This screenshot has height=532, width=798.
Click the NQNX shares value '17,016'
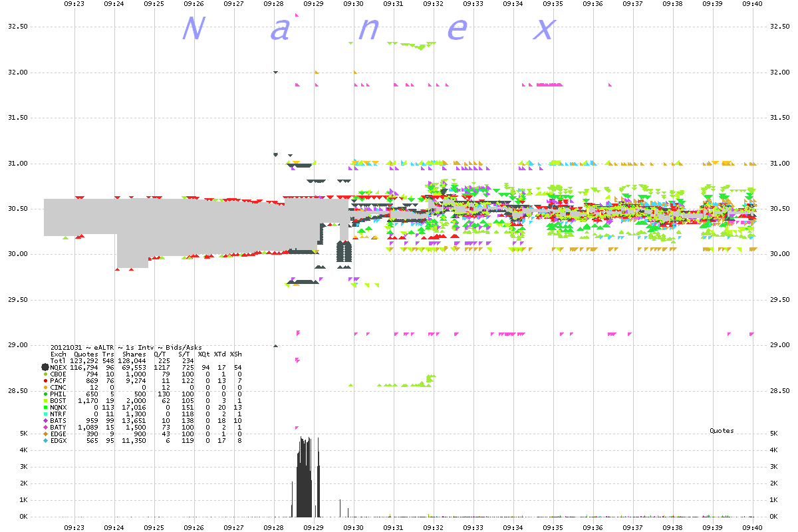pyautogui.click(x=134, y=408)
